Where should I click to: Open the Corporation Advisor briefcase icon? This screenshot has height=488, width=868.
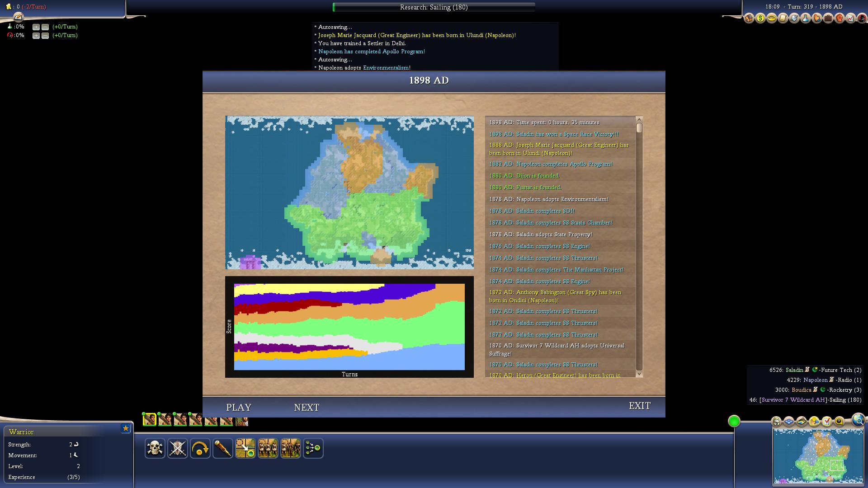[828, 18]
